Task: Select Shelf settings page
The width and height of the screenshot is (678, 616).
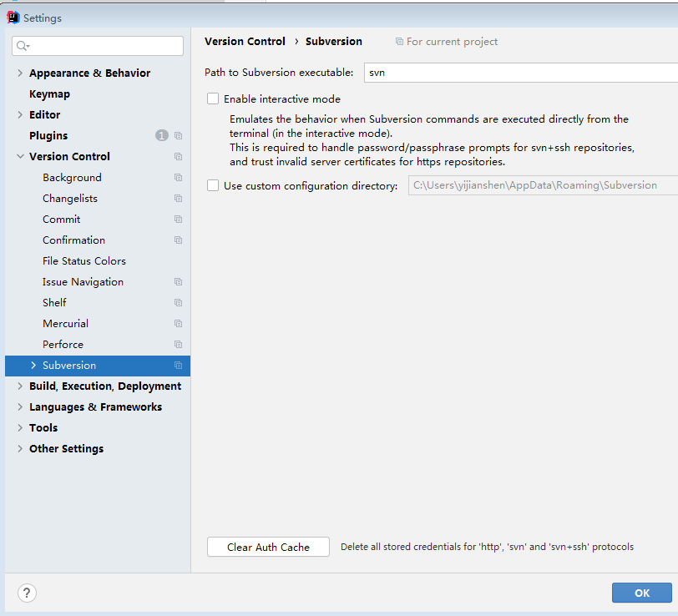Action: (x=54, y=303)
